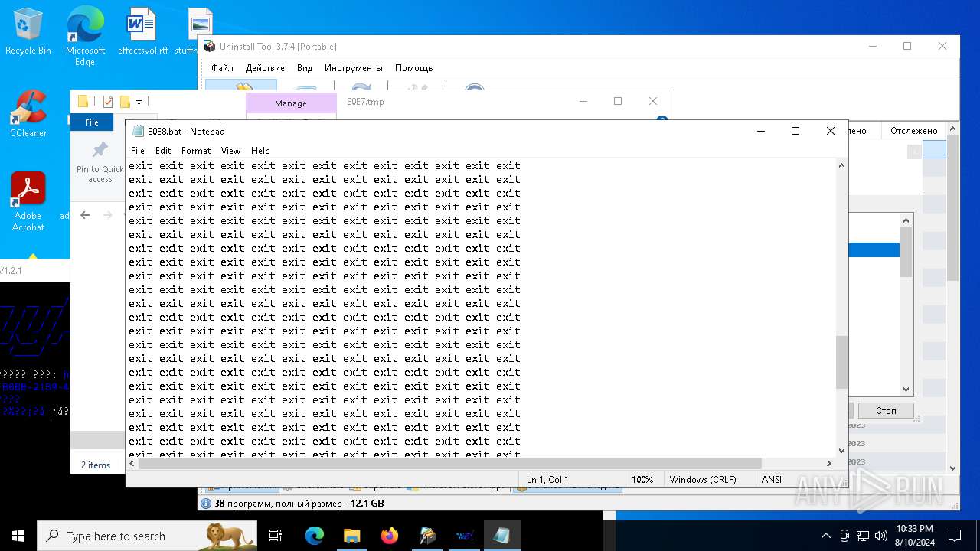
Task: Open the Windows Start menu
Action: click(18, 536)
